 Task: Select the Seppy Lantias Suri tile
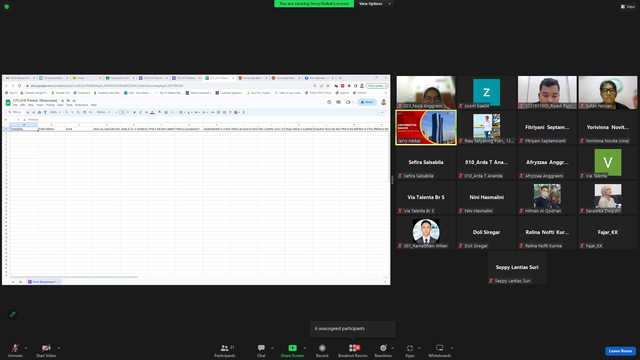[x=517, y=268]
